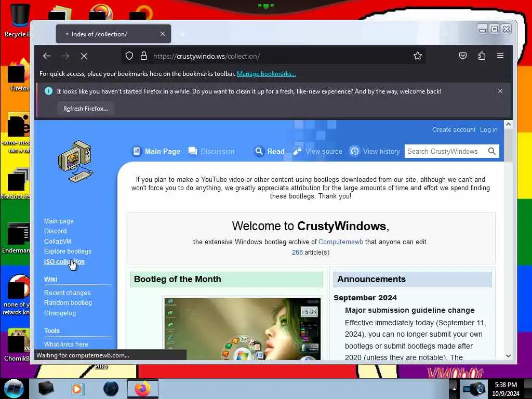Switch to the Firefox taskbar button
Screen dimensions: 532x399
click(143, 389)
